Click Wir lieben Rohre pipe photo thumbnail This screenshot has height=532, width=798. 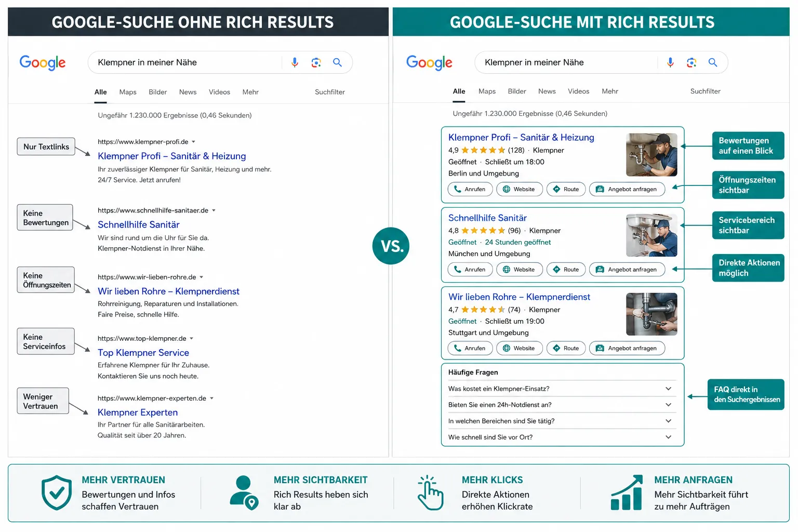(x=651, y=314)
